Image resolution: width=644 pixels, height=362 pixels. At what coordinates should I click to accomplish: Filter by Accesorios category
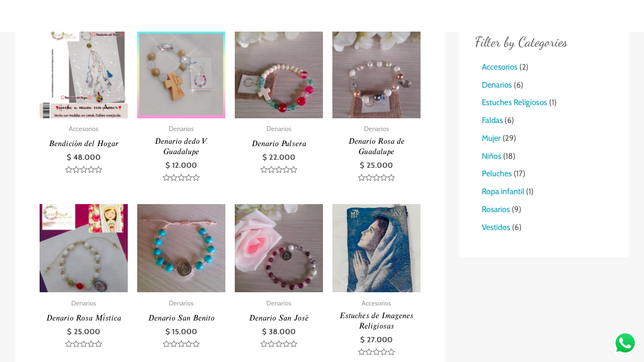[x=500, y=67]
